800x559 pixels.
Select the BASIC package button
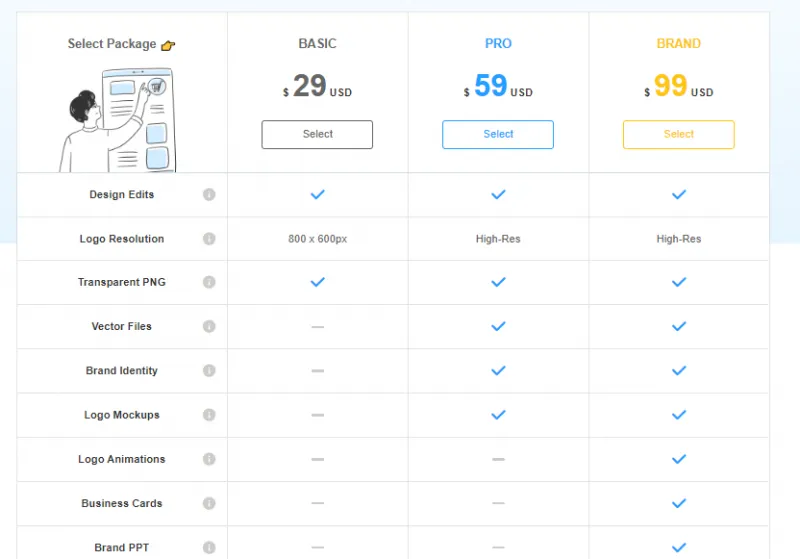(317, 134)
